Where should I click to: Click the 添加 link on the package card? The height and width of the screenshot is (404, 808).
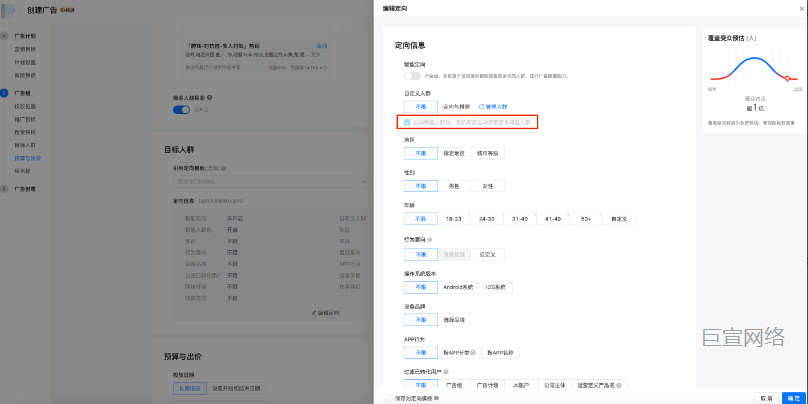[x=322, y=46]
